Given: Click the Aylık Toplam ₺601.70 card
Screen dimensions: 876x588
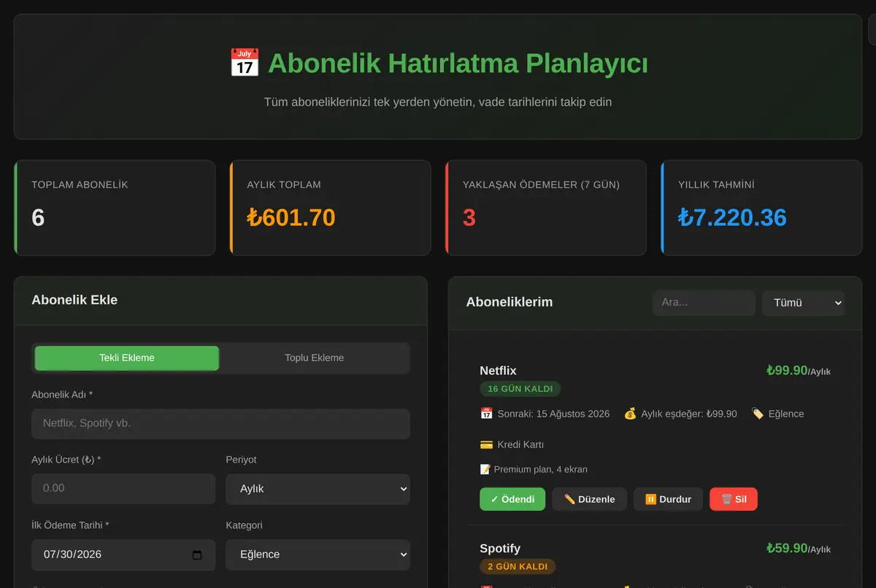Looking at the screenshot, I should (330, 208).
